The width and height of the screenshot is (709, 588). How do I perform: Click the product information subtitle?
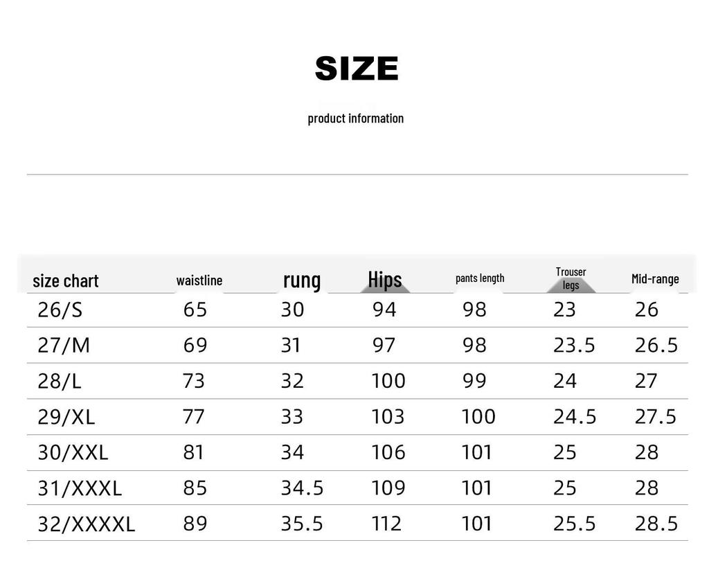(x=355, y=118)
